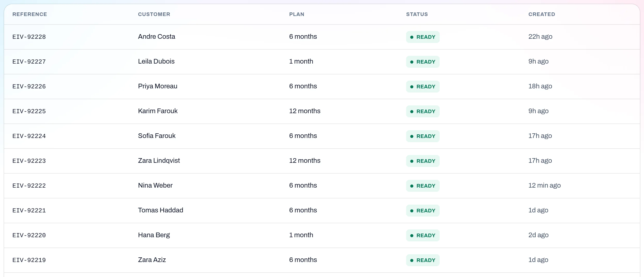Viewport: 644px width, 277px height.
Task: Click the '18h ago' created time
Action: [x=540, y=86]
